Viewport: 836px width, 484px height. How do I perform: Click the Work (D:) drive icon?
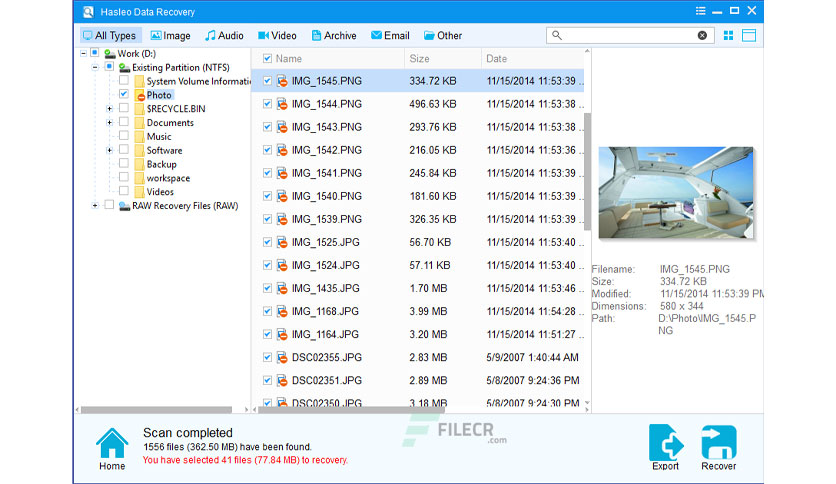pyautogui.click(x=110, y=54)
